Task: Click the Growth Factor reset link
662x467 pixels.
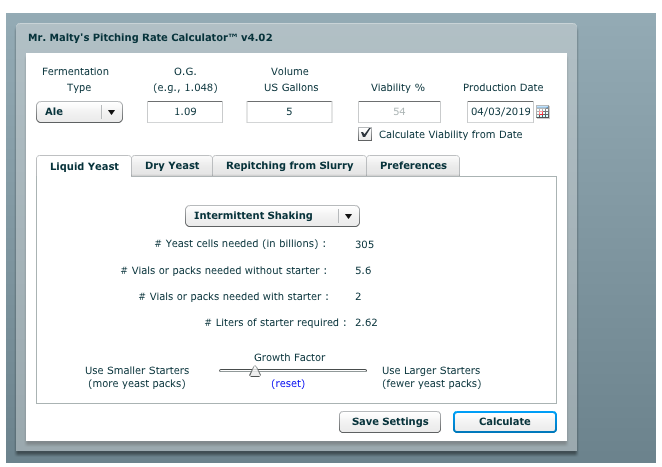Action: pos(288,383)
